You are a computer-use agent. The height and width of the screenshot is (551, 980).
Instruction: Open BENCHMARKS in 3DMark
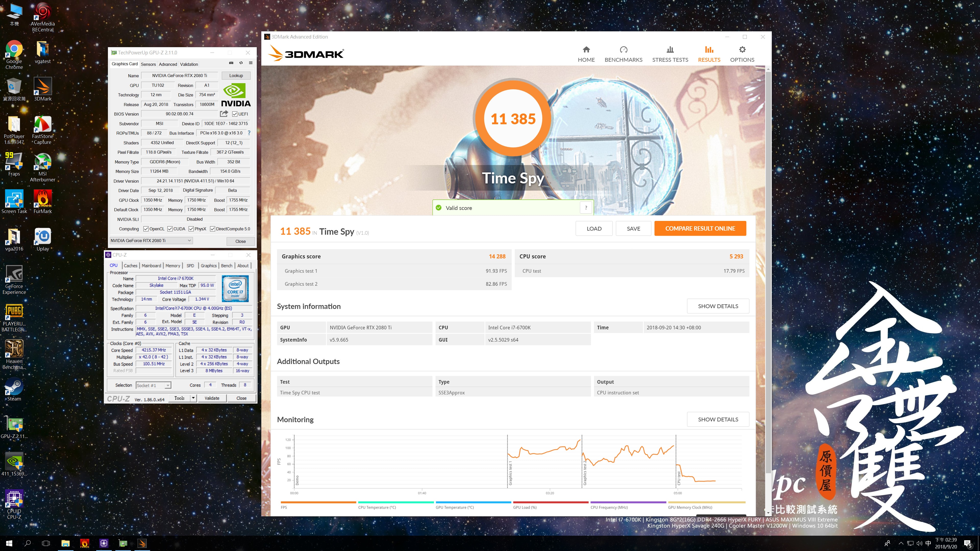point(623,54)
